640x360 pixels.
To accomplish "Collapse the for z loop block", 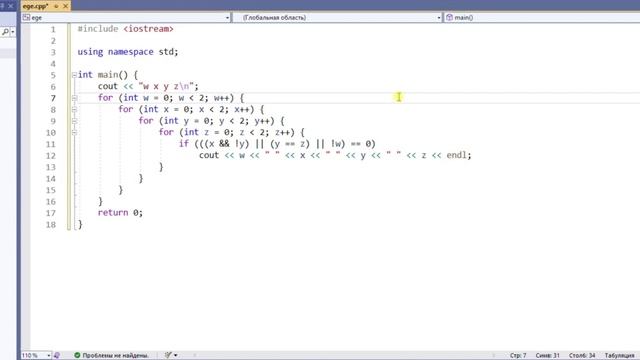I will 74,132.
